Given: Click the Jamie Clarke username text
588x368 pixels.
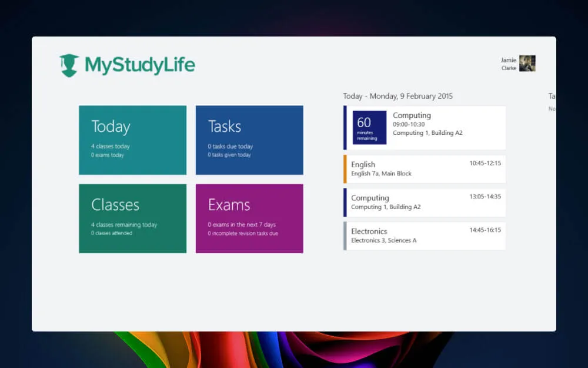Looking at the screenshot, I should point(507,64).
